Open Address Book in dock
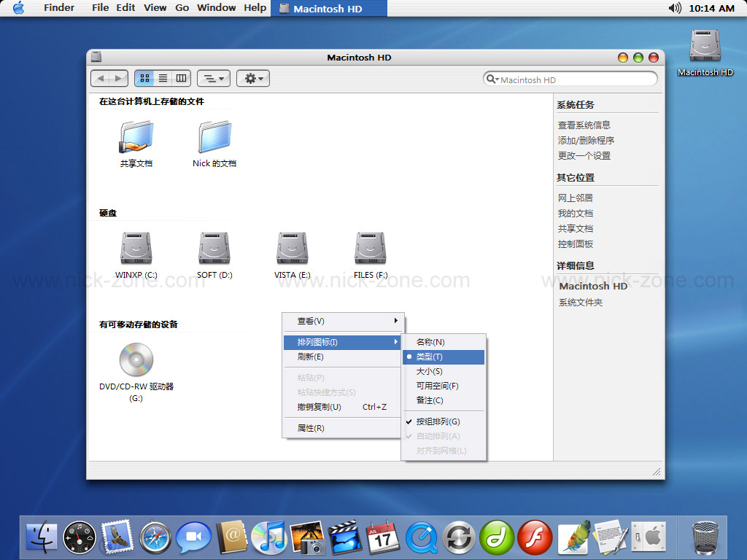The height and width of the screenshot is (560, 747). [x=231, y=538]
